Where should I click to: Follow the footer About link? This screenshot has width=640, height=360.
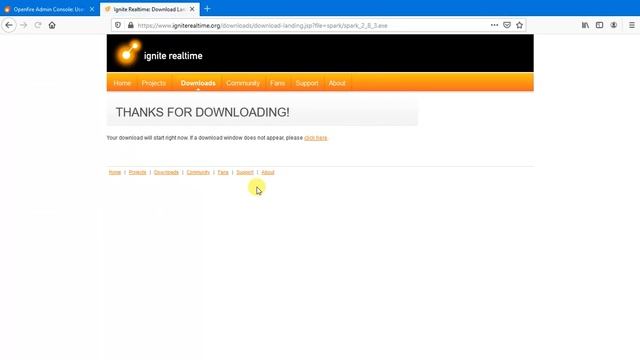pyautogui.click(x=268, y=172)
